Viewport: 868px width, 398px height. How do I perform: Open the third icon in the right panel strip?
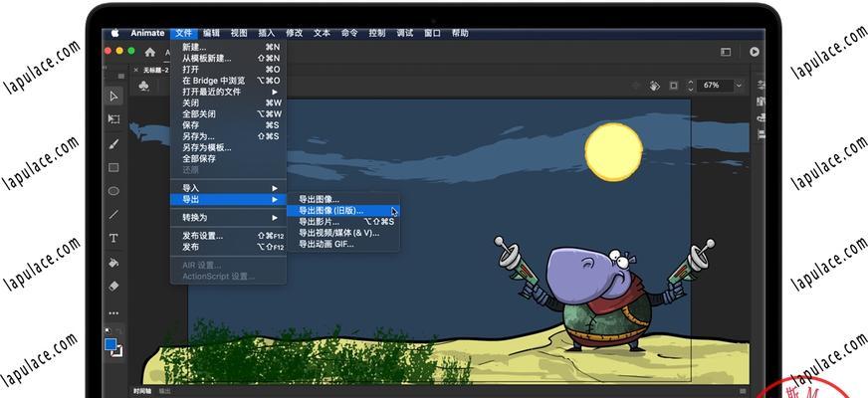point(761,117)
